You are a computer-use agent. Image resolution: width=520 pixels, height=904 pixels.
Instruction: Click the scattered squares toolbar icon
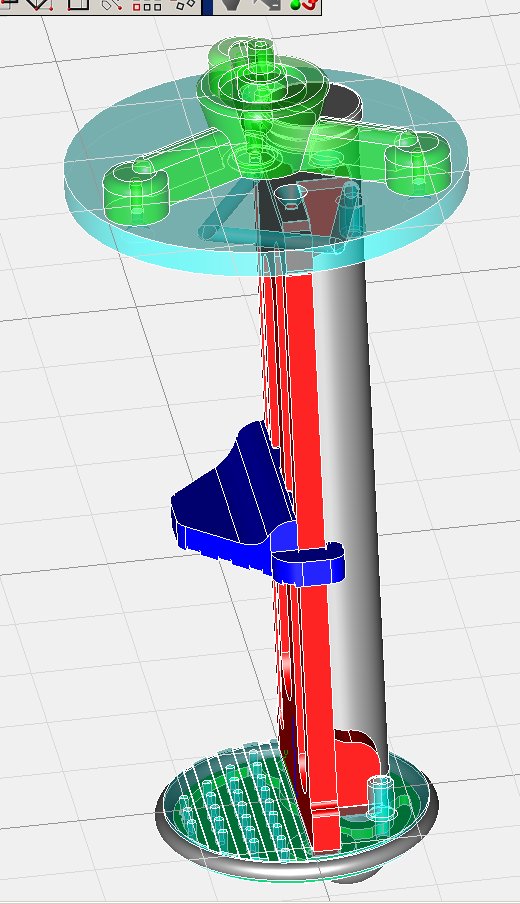(x=185, y=5)
